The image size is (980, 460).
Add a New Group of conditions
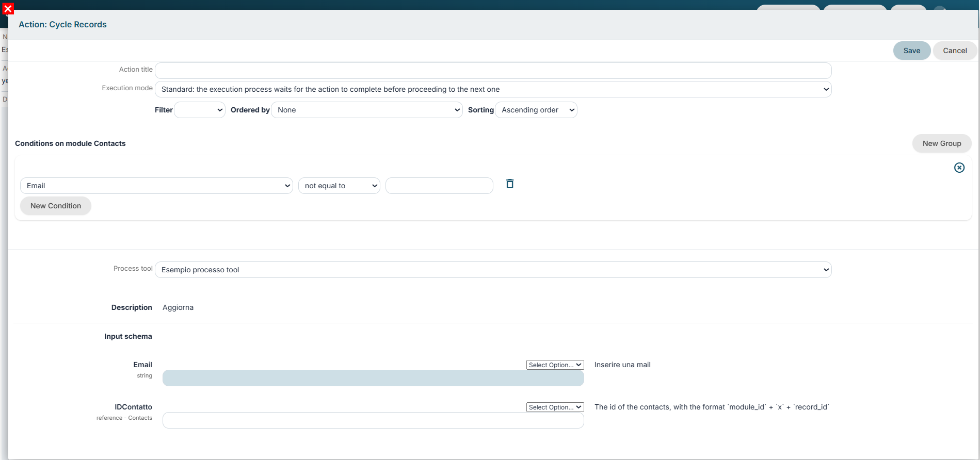pos(941,143)
